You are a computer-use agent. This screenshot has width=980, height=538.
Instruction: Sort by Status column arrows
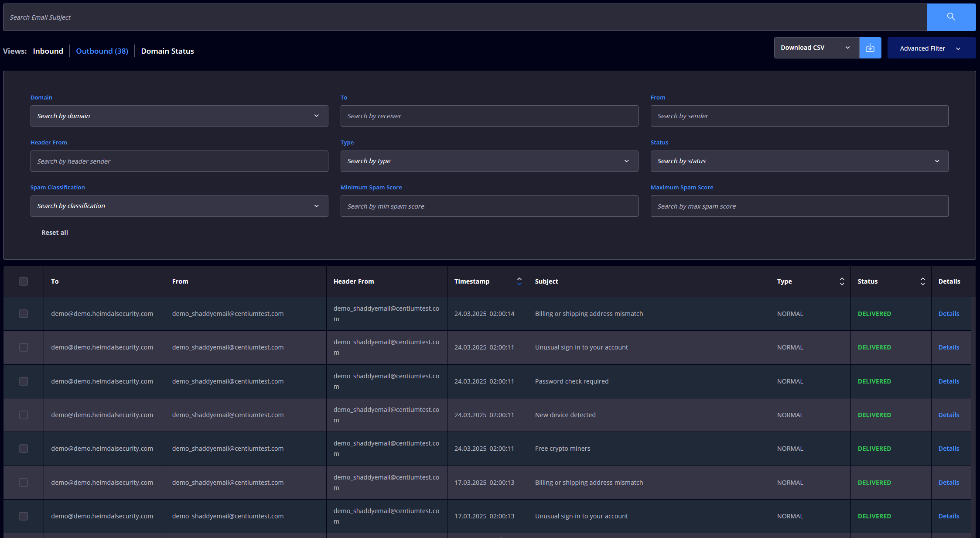(x=922, y=281)
